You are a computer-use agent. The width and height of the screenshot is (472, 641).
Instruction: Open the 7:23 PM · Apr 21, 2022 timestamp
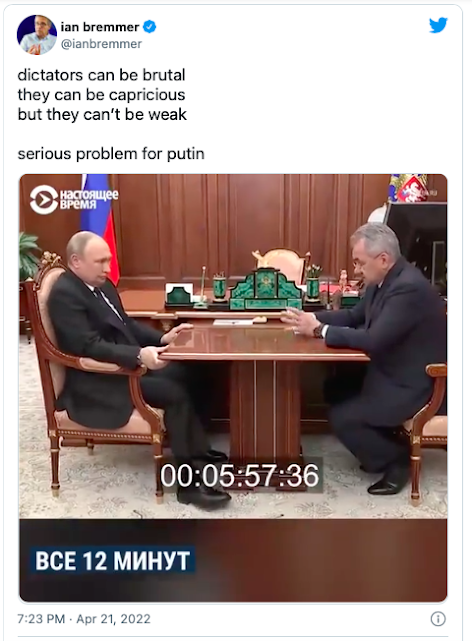84,619
